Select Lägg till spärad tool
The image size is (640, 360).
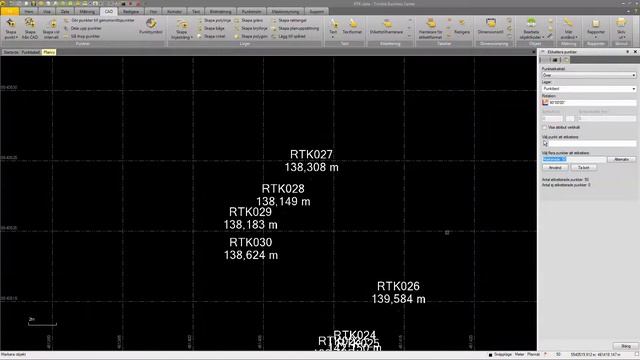[x=289, y=36]
